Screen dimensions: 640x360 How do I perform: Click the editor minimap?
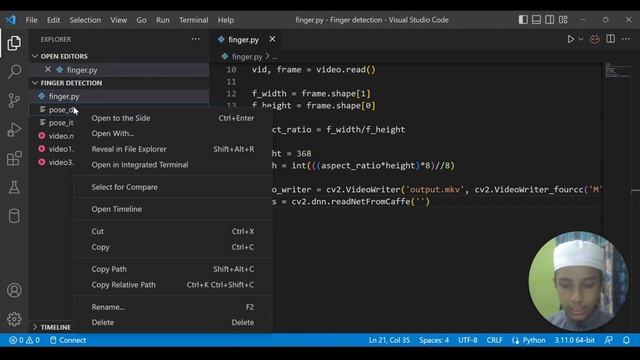tap(618, 71)
